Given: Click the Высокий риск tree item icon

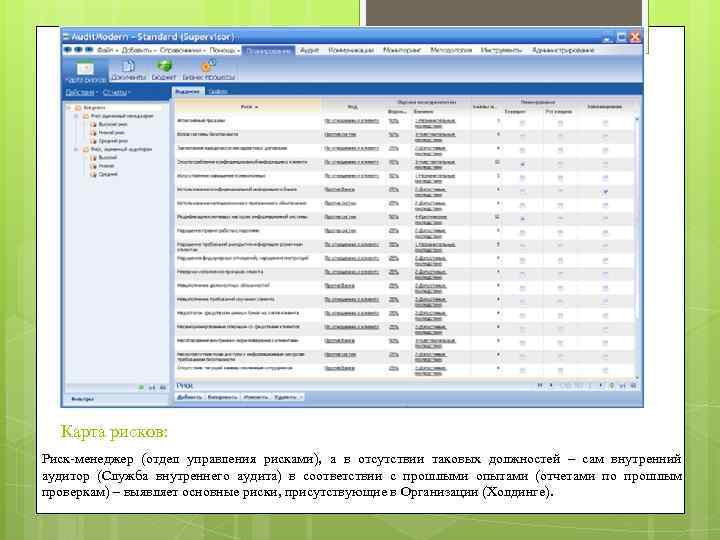Looking at the screenshot, I should [94, 124].
